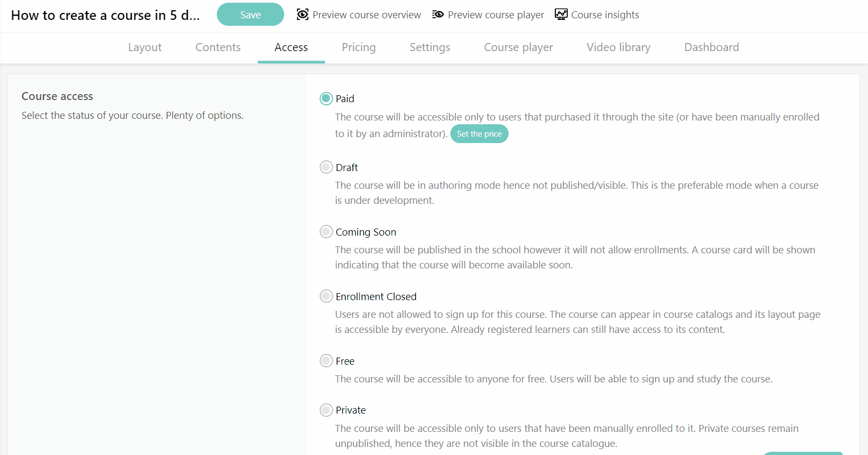Open the Contents tab
868x455 pixels.
coord(217,47)
